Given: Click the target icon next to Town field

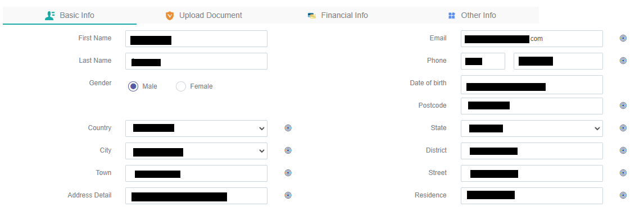Looking at the screenshot, I should click(x=288, y=173).
